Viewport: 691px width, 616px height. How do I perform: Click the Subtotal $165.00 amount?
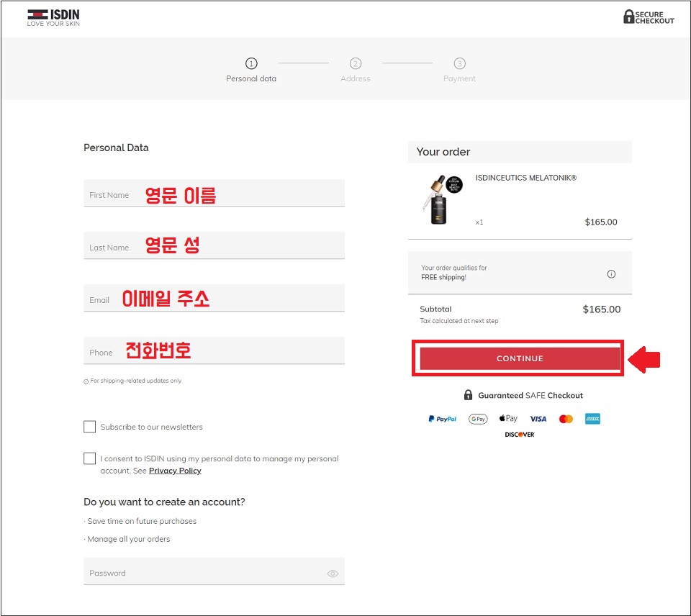point(602,309)
